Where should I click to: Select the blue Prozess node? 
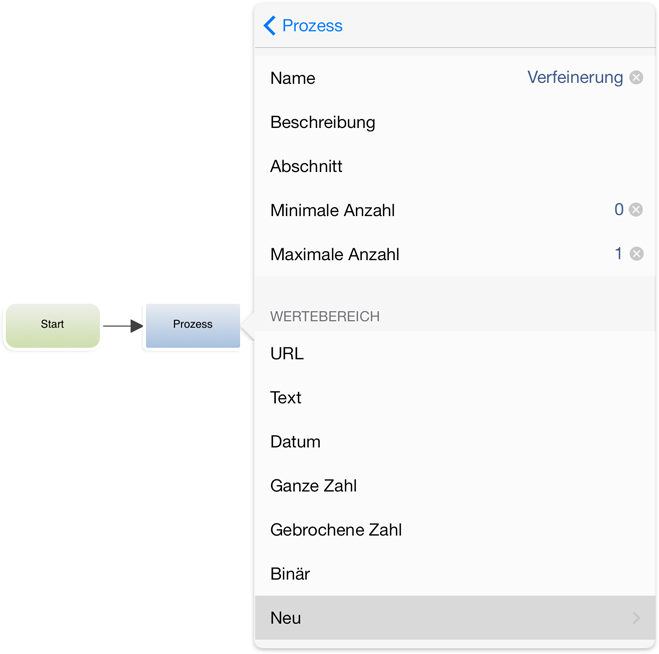193,326
